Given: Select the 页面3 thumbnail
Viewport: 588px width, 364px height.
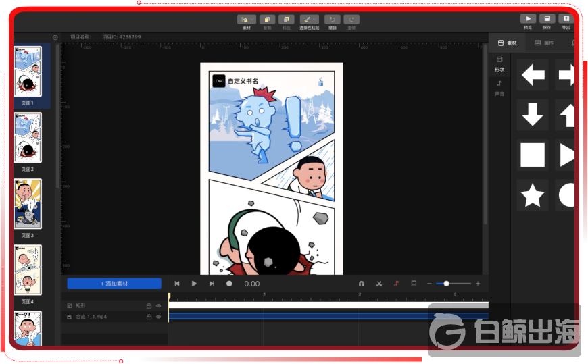Looking at the screenshot, I should 28,203.
